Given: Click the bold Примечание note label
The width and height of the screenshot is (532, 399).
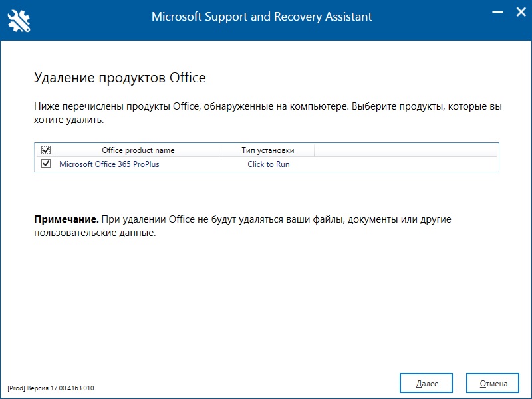Looking at the screenshot, I should tap(66, 219).
